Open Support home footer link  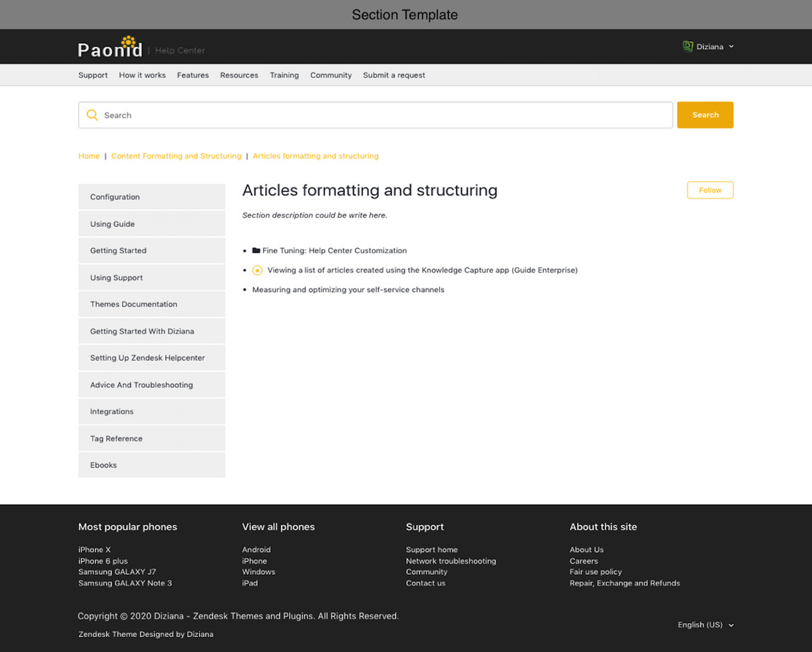tap(432, 549)
